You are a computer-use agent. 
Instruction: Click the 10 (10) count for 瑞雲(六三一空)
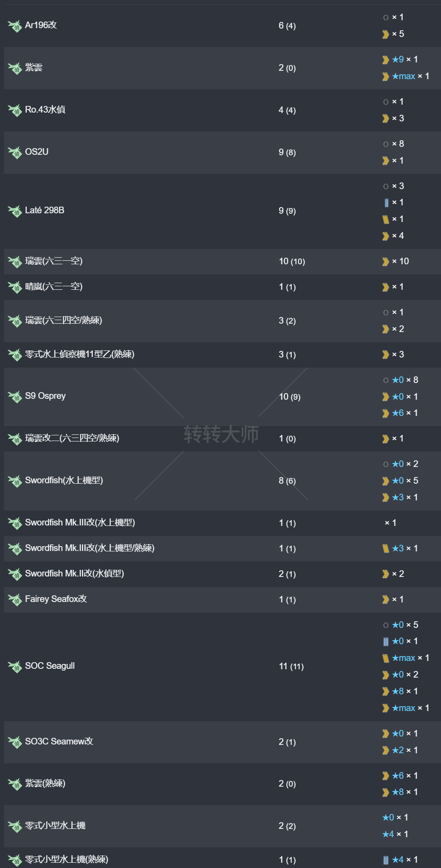[x=292, y=262]
